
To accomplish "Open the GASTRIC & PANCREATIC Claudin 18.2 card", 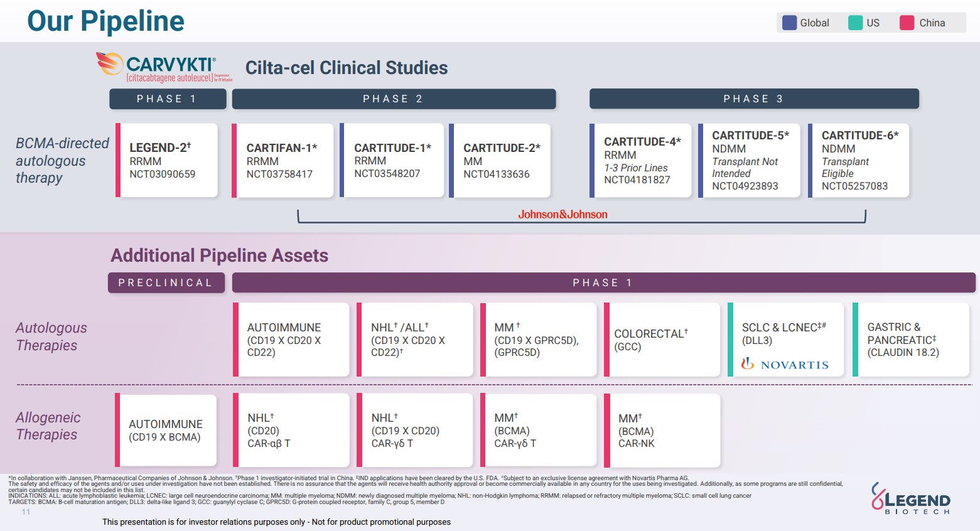I will tap(911, 340).
